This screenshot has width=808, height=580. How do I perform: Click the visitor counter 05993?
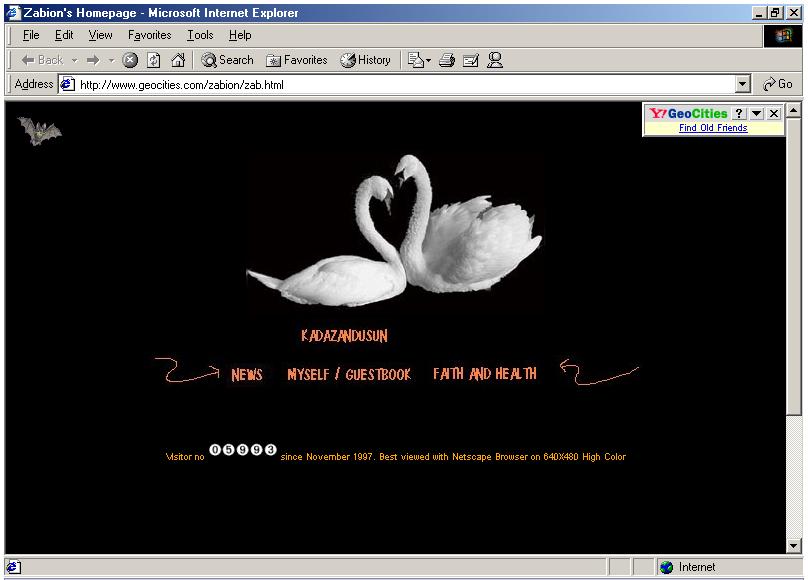pos(243,450)
